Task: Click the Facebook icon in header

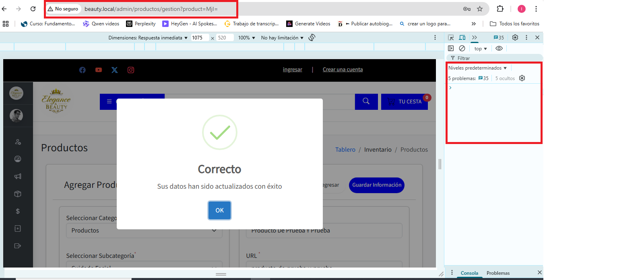Action: point(83,70)
